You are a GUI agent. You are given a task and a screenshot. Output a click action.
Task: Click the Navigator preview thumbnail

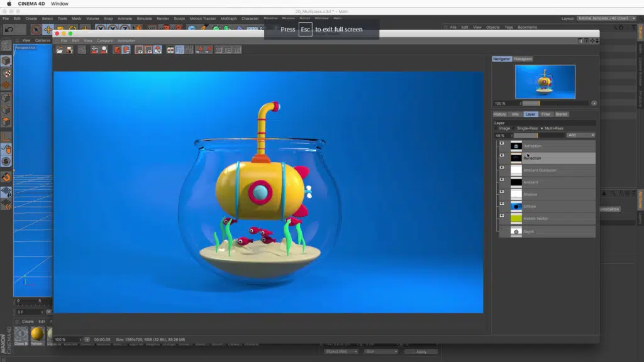click(545, 82)
